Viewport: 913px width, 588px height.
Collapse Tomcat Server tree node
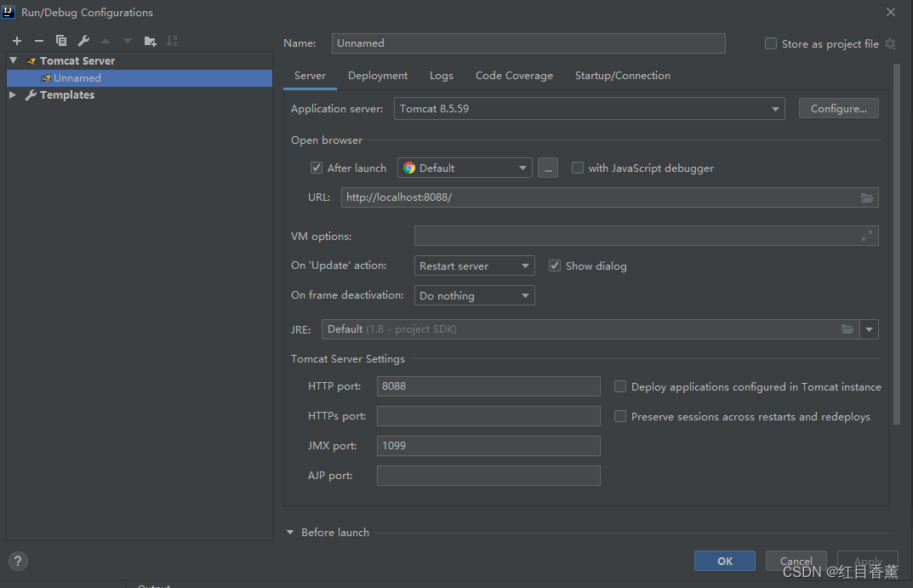14,60
